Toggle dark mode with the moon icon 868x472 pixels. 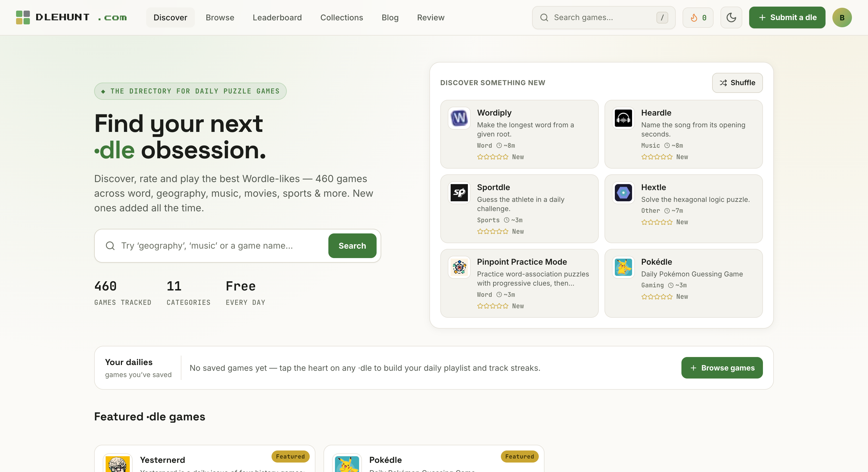pos(731,17)
